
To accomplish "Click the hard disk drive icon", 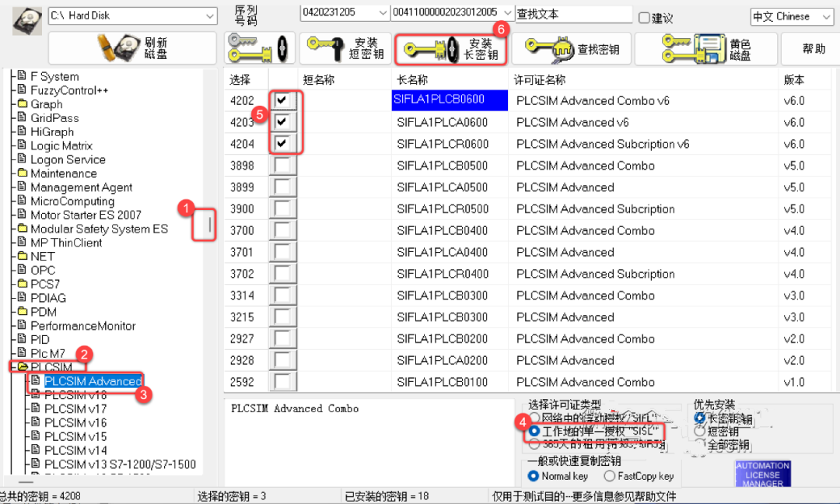I will point(26,22).
